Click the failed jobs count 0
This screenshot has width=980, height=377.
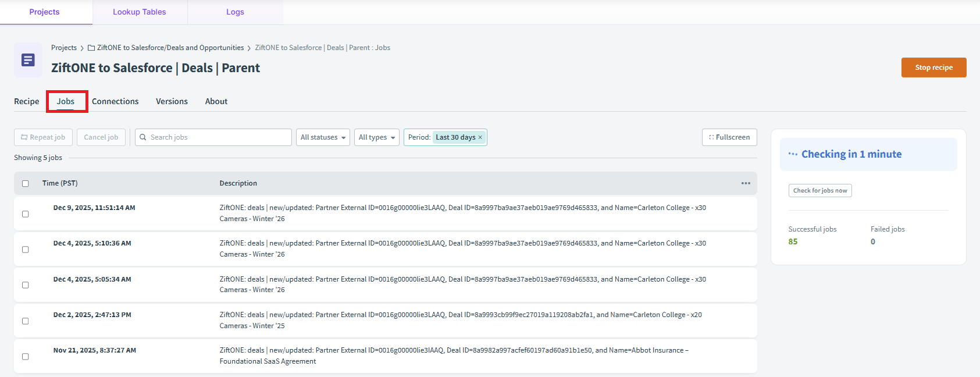click(873, 241)
